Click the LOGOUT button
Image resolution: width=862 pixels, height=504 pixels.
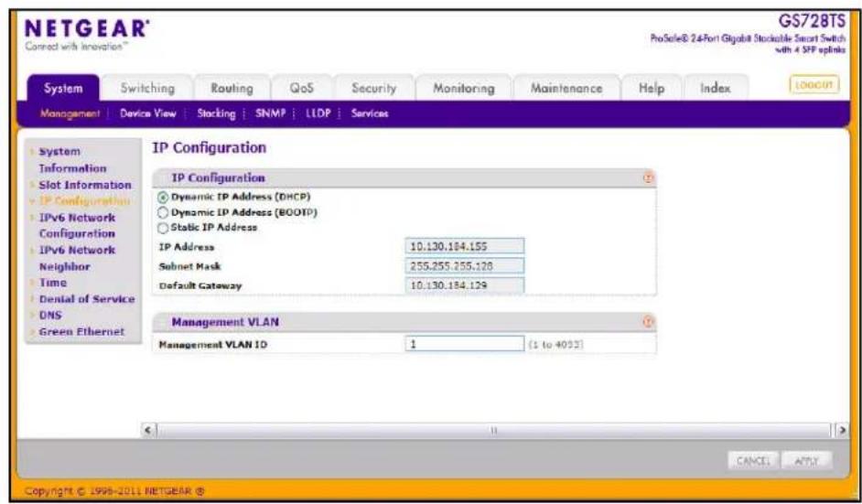(814, 85)
